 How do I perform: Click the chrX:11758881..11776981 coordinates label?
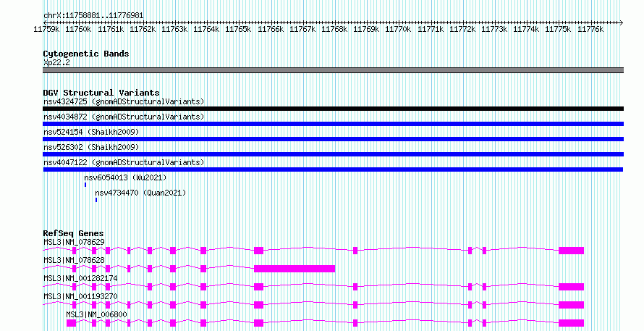(x=93, y=16)
